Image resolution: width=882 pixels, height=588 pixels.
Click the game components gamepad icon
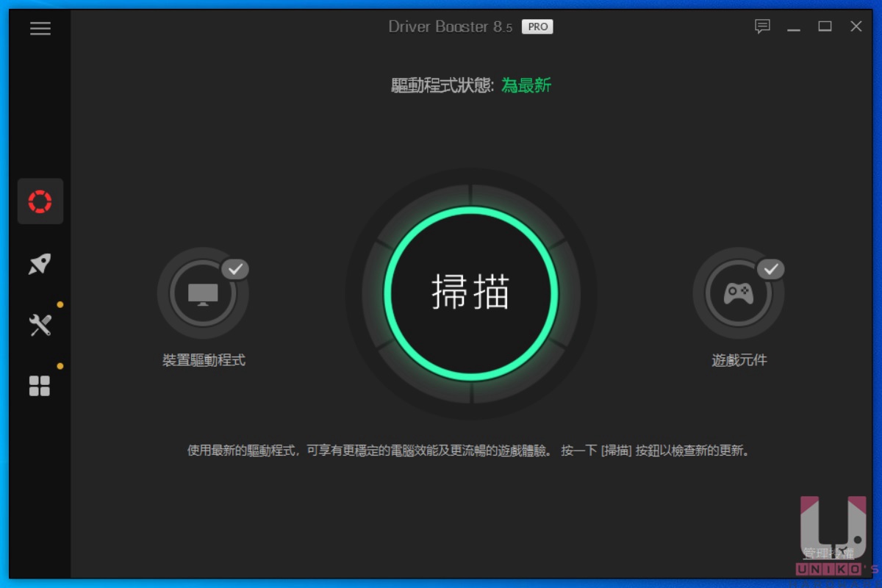(739, 293)
